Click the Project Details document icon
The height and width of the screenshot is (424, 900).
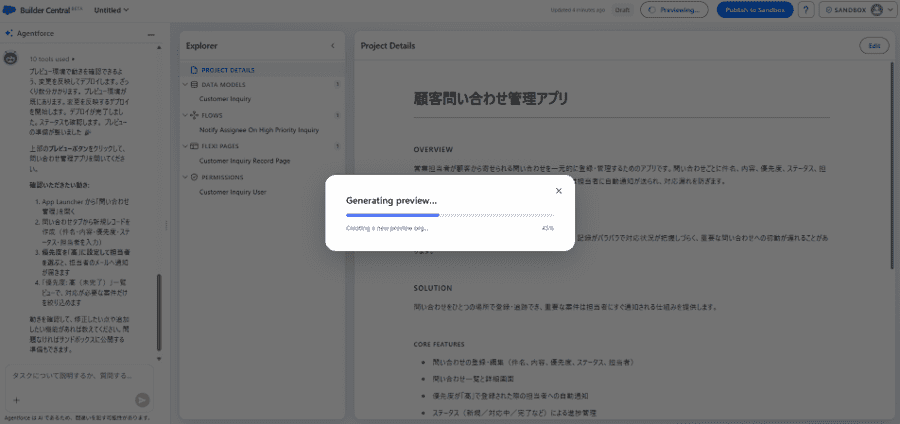pyautogui.click(x=193, y=70)
